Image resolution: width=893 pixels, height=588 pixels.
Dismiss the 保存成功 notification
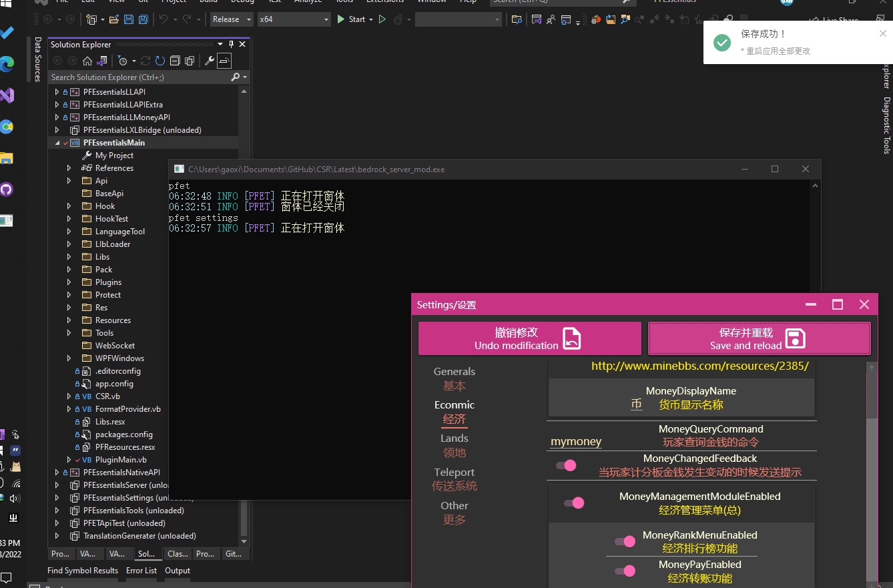(x=883, y=33)
